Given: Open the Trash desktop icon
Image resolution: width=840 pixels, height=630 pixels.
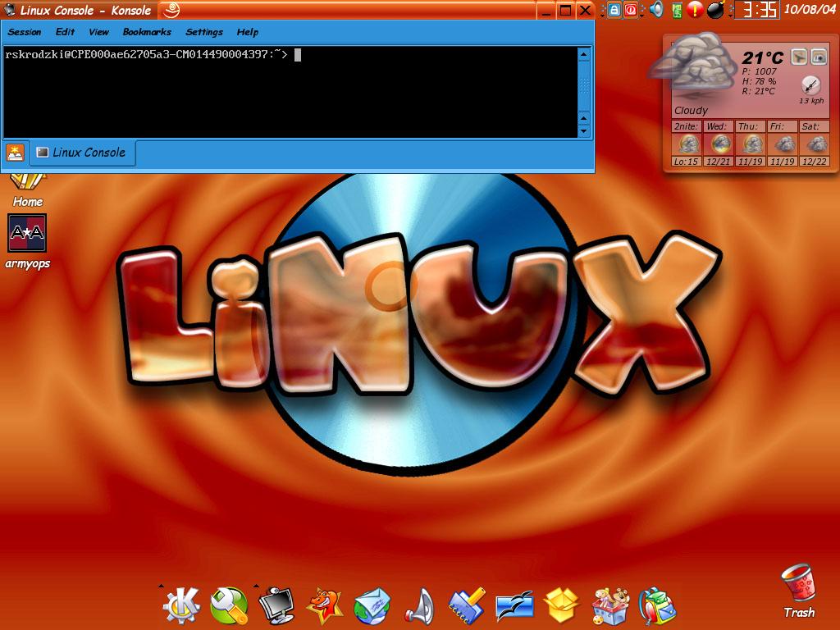Looking at the screenshot, I should 799,591.
